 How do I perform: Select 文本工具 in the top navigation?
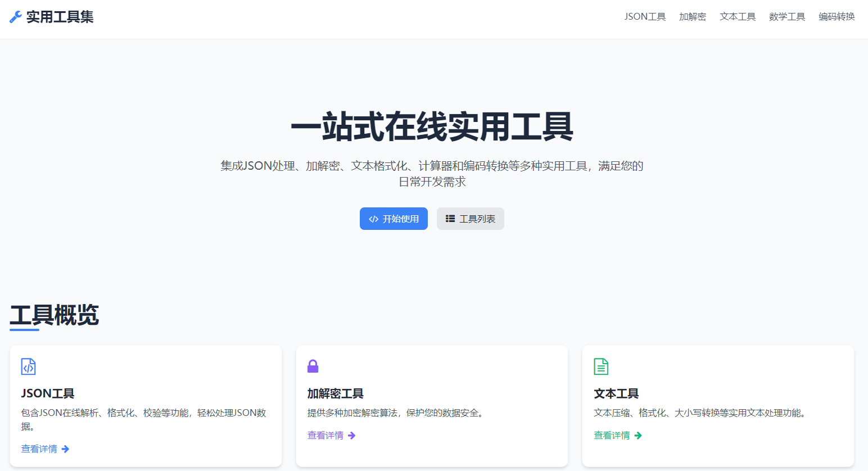click(x=738, y=17)
